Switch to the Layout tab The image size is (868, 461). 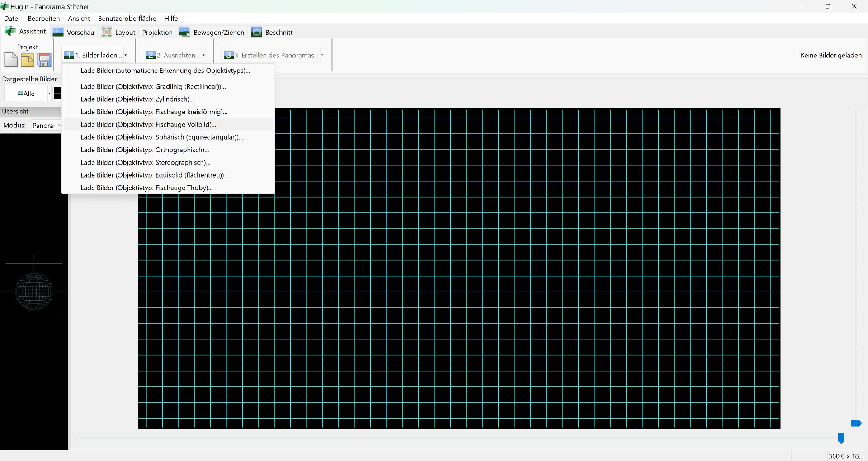coord(118,32)
